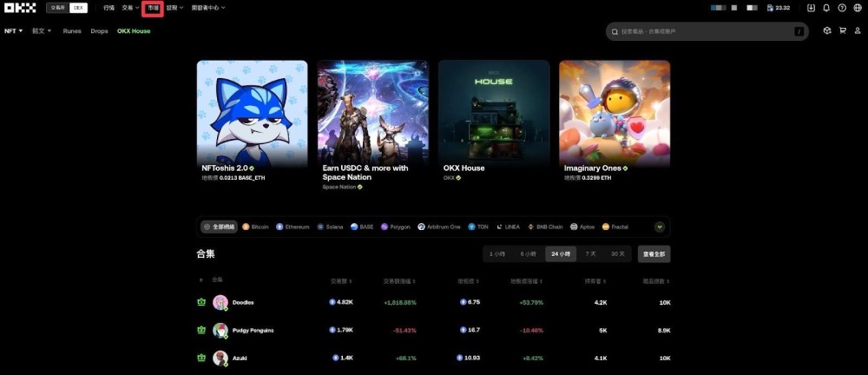Click the download app icon
This screenshot has width=868, height=375.
click(811, 8)
